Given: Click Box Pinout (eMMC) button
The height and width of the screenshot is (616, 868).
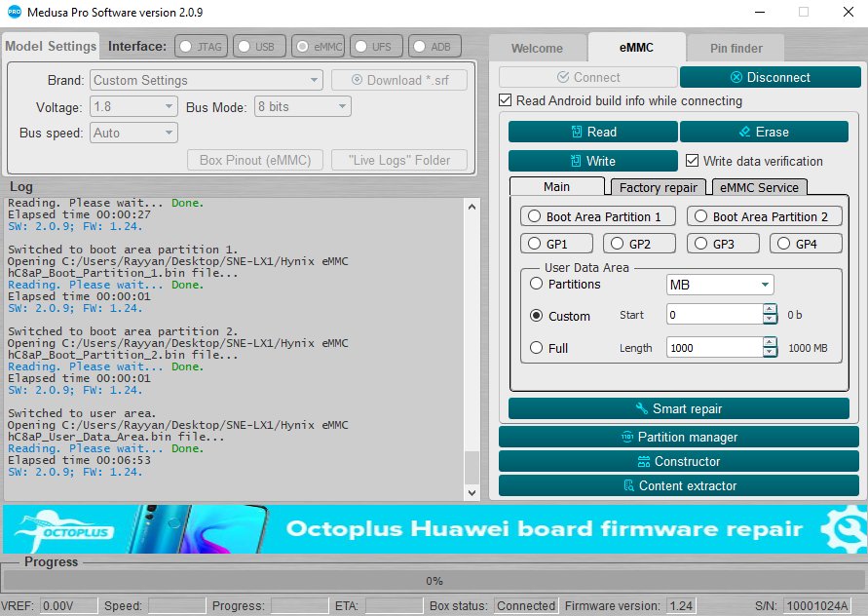Looking at the screenshot, I should (255, 160).
